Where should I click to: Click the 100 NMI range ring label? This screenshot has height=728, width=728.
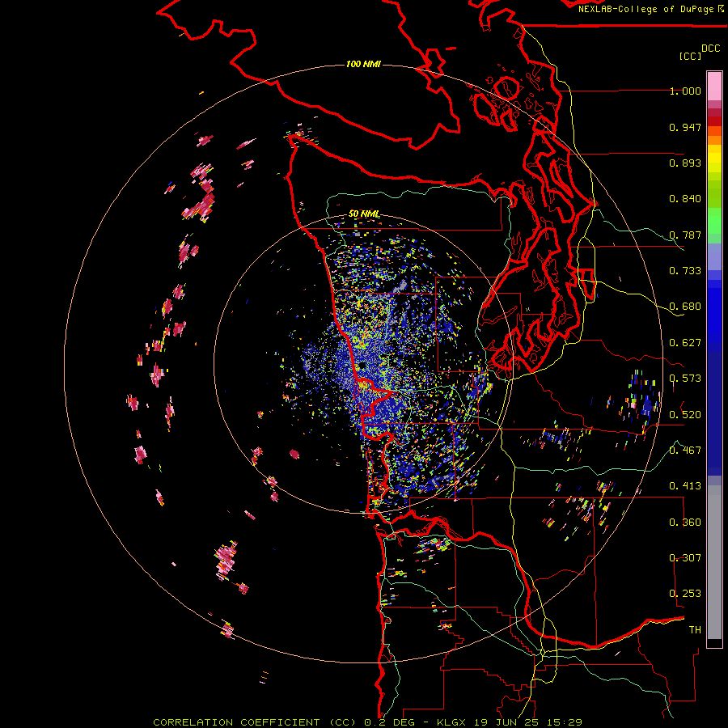pyautogui.click(x=363, y=64)
